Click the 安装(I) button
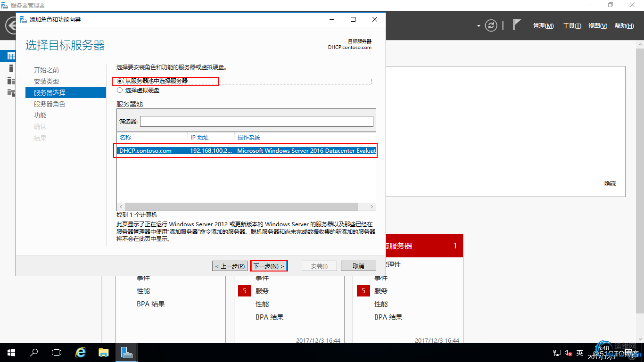Viewport: 644px width, 362px height. coord(319,266)
